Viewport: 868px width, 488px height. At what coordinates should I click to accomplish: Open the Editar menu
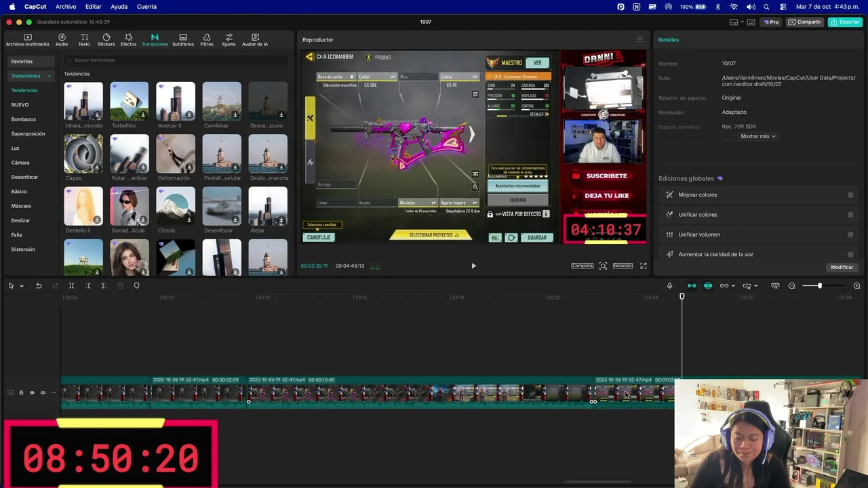[x=93, y=7]
